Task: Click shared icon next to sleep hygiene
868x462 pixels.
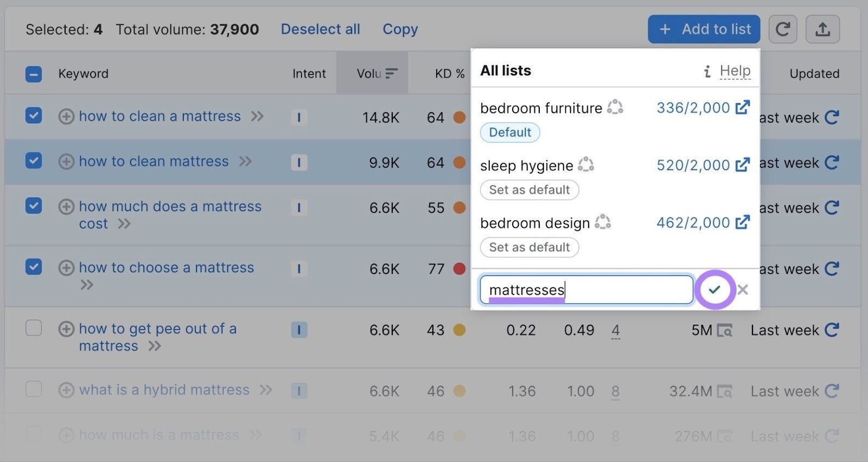Action: [x=586, y=164]
